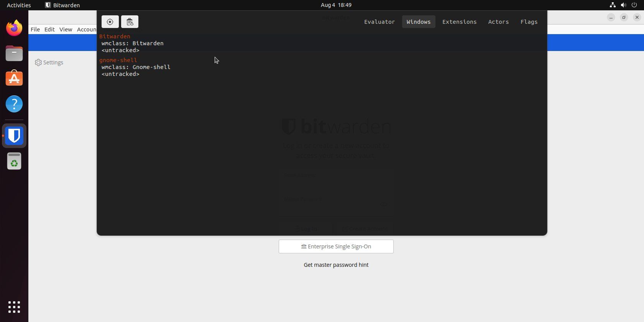Show Applications grid in the dock

(x=14, y=307)
